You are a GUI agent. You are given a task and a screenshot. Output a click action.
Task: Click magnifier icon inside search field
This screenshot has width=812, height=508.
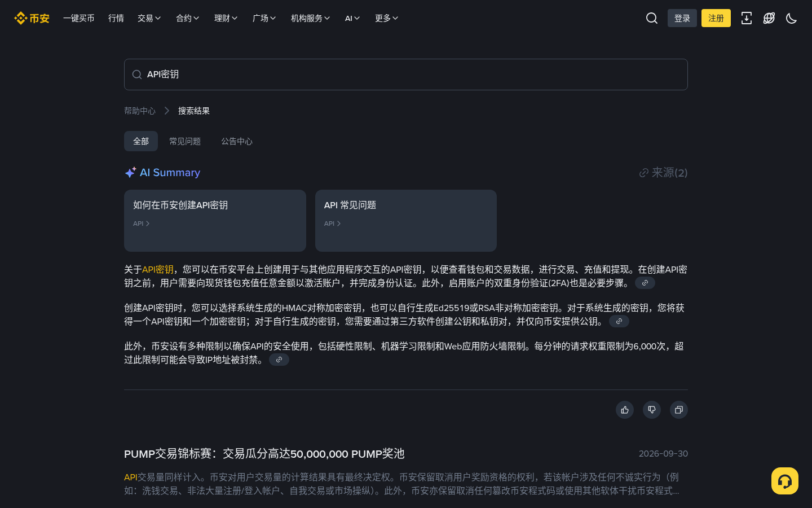coord(137,75)
